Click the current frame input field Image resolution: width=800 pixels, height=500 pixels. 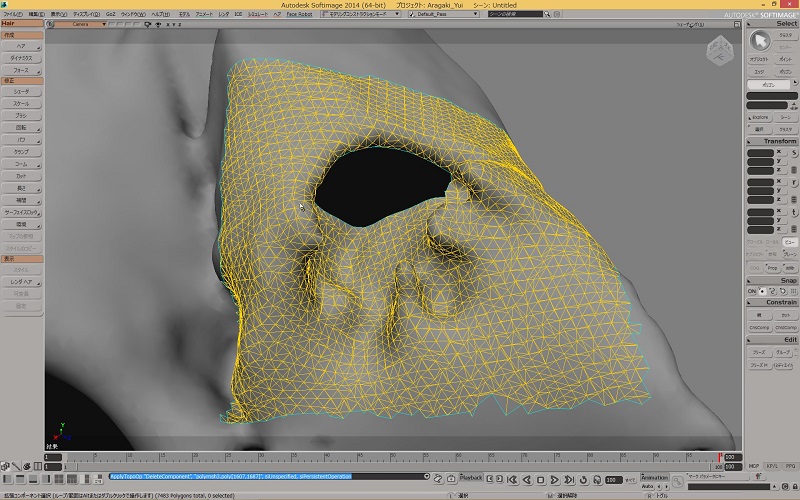[x=613, y=480]
